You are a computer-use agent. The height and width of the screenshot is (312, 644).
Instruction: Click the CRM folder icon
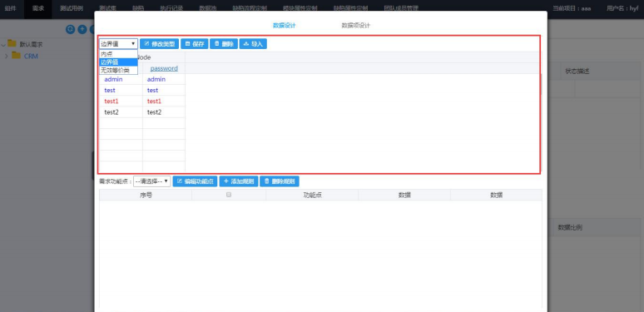tap(16, 56)
